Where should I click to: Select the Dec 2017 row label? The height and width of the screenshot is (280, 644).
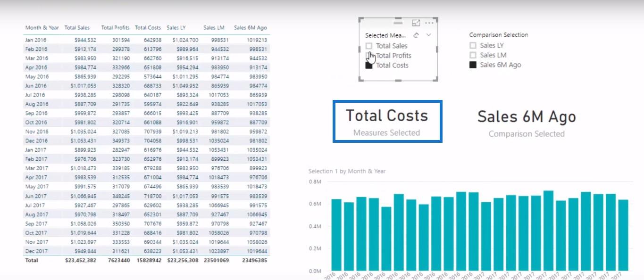pos(36,251)
